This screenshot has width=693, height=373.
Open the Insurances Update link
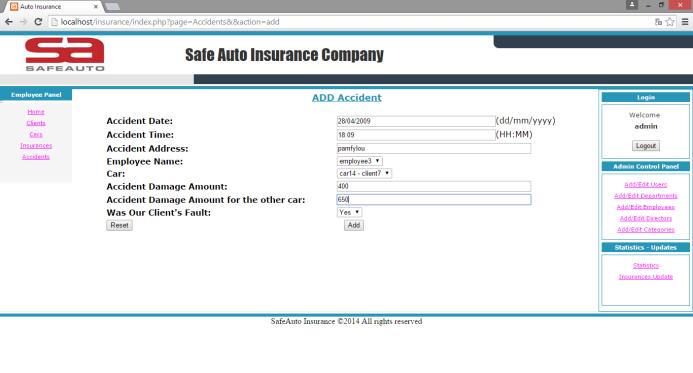click(646, 277)
